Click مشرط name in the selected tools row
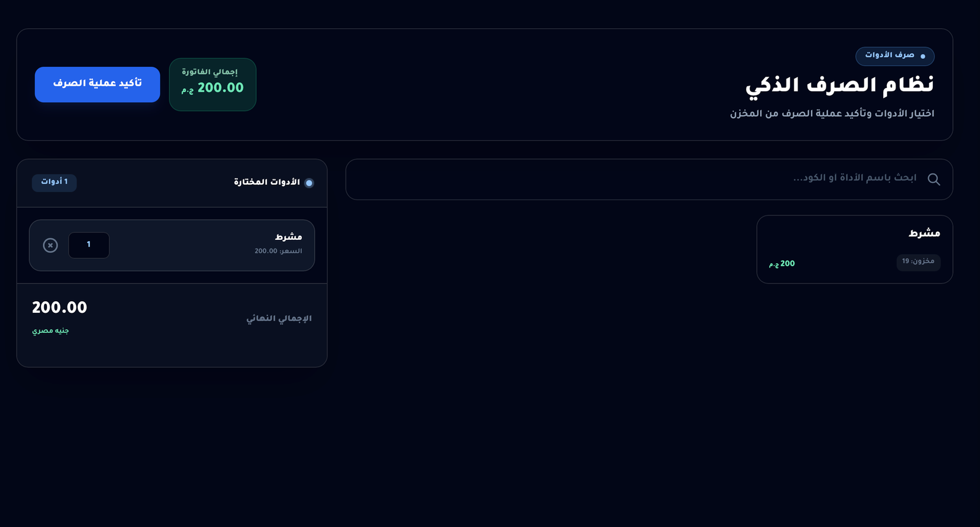 [x=288, y=237]
